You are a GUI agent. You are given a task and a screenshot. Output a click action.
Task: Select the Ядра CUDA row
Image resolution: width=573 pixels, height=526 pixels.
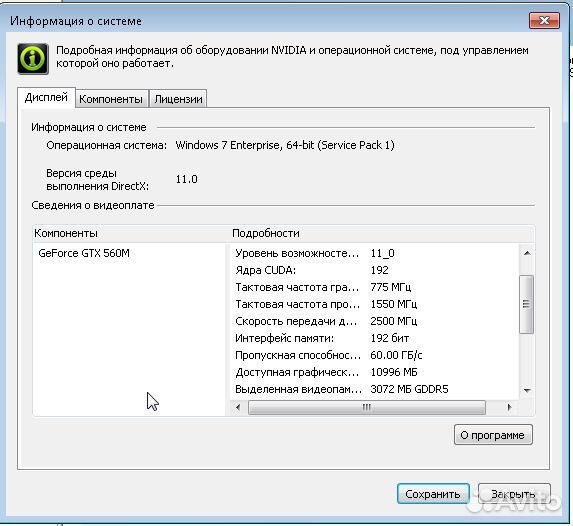375,270
